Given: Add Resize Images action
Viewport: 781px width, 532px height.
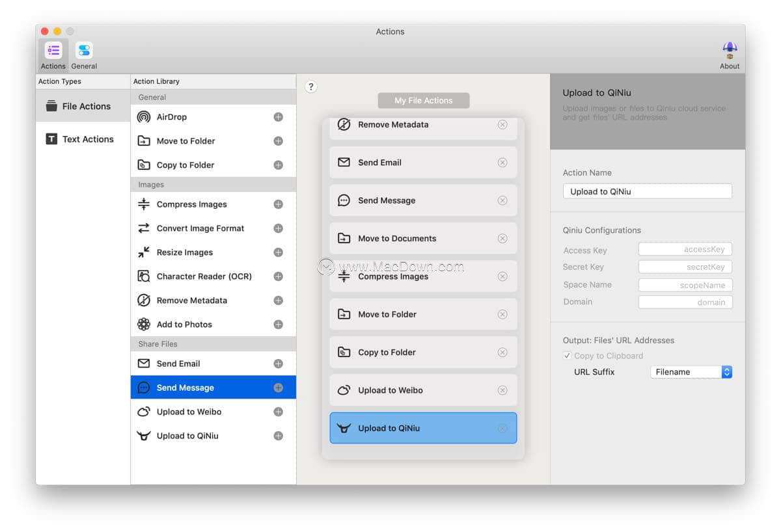Looking at the screenshot, I should [279, 252].
